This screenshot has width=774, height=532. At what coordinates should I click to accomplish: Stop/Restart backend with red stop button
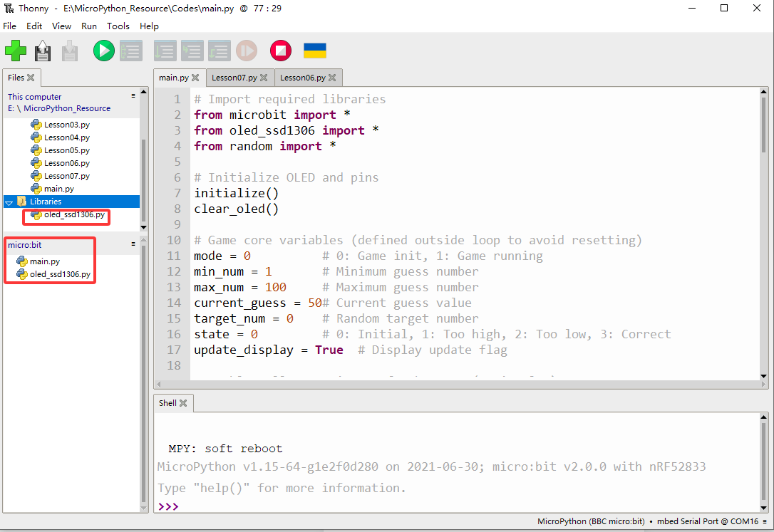[x=280, y=51]
